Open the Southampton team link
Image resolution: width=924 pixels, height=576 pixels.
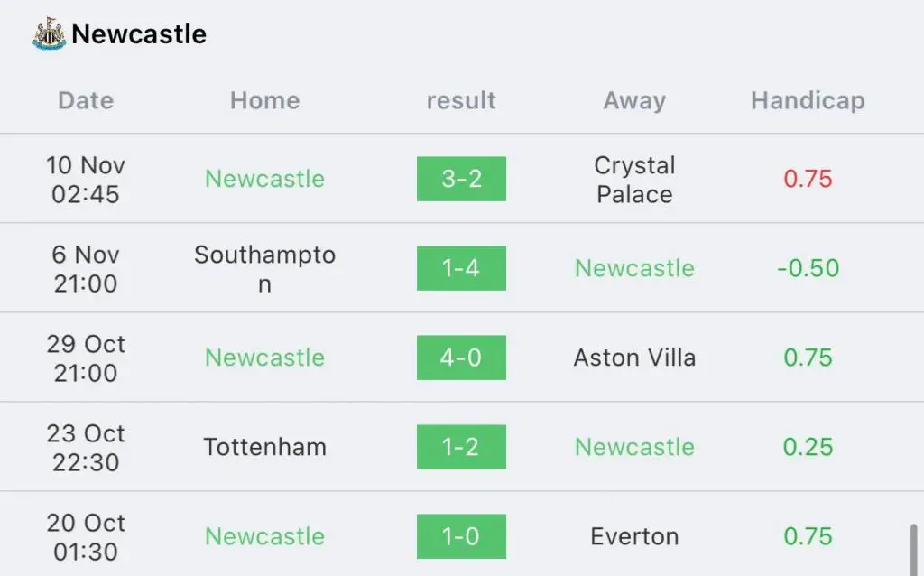pyautogui.click(x=265, y=269)
